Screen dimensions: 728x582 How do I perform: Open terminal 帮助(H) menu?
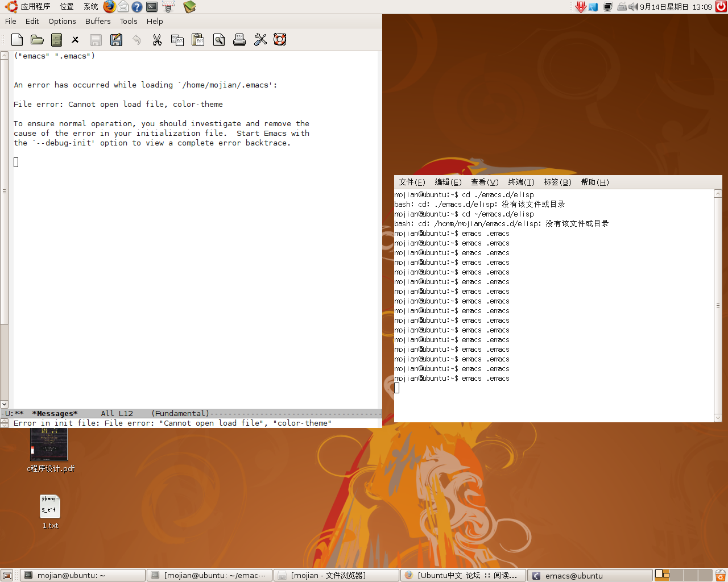click(595, 182)
